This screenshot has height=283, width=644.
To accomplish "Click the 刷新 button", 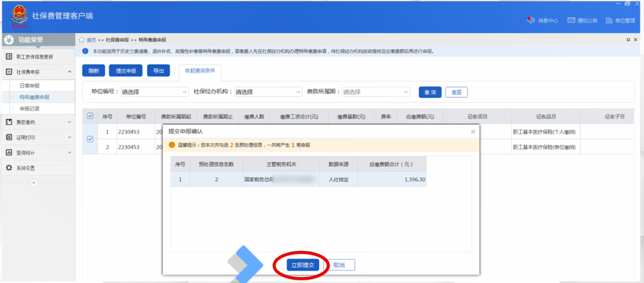I will (x=94, y=70).
